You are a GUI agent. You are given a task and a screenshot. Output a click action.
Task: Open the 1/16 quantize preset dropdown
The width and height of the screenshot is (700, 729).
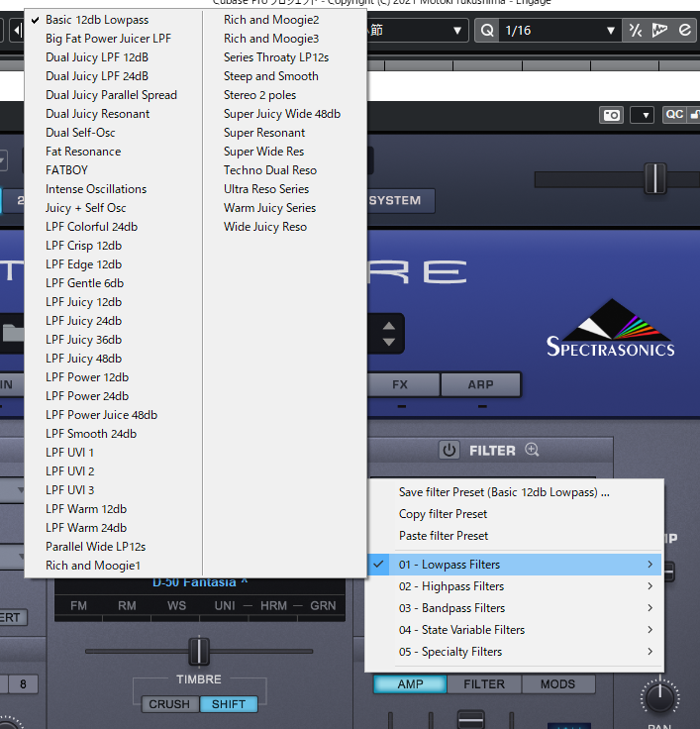[x=560, y=31]
